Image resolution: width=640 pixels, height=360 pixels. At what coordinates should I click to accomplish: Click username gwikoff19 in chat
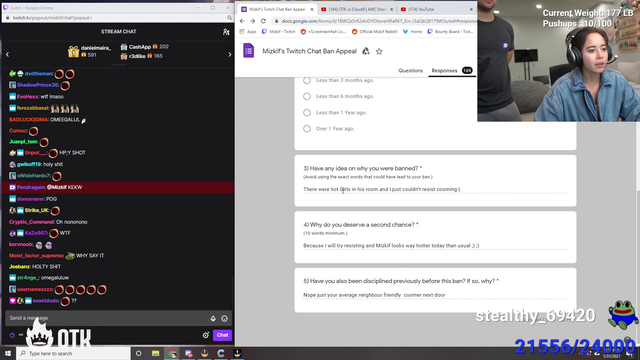(29, 164)
